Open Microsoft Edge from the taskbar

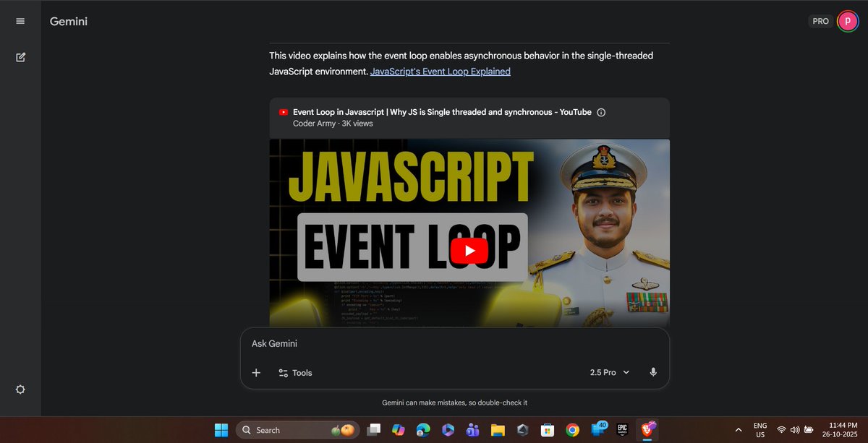(423, 430)
